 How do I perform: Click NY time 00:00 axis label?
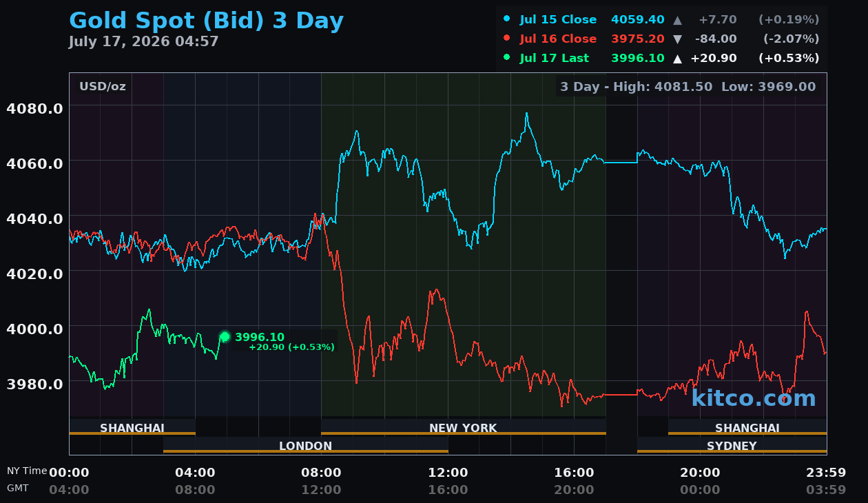point(69,473)
